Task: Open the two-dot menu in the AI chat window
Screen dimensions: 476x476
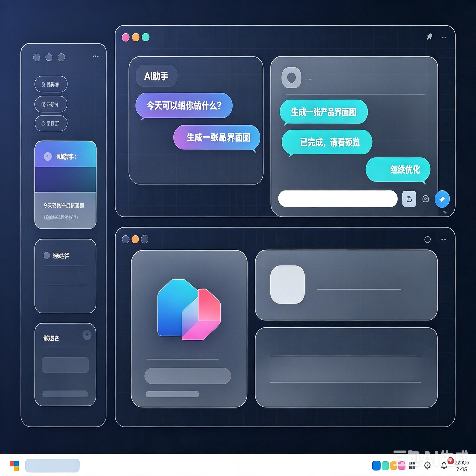Action: pos(444,37)
